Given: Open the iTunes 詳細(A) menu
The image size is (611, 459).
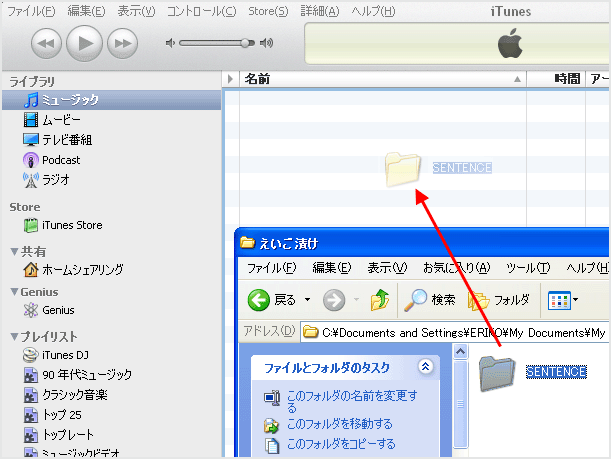Looking at the screenshot, I should point(320,11).
